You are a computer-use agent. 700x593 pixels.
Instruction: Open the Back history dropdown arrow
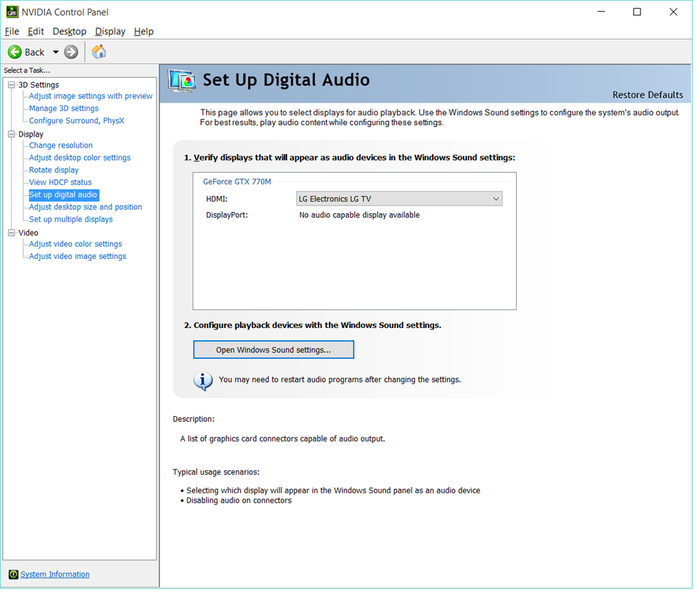(56, 52)
